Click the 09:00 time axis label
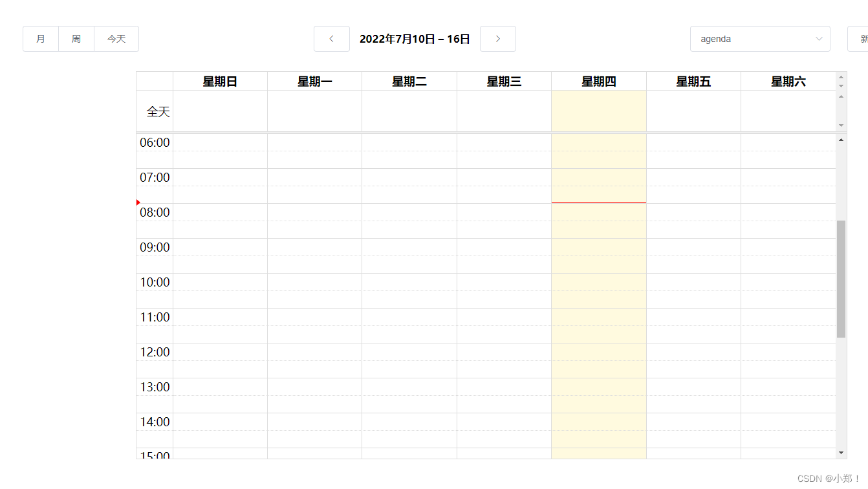Screen dimensions: 868x489 [155, 246]
